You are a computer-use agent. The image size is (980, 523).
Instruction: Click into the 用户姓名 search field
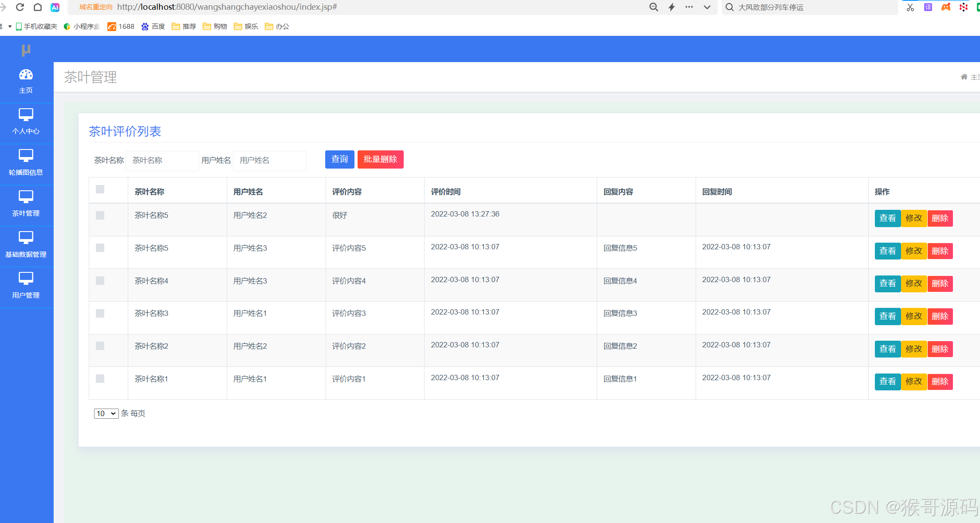pos(269,161)
